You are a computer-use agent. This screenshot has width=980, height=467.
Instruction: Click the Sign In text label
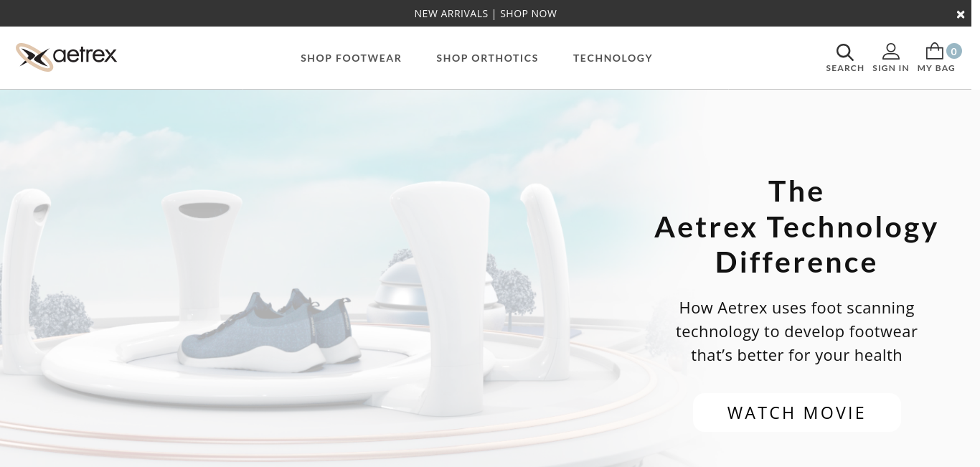[890, 68]
